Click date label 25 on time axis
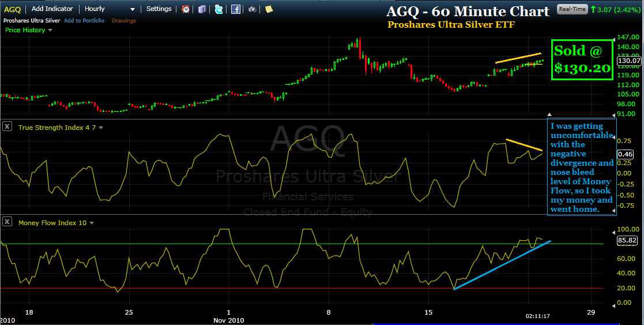 click(129, 312)
